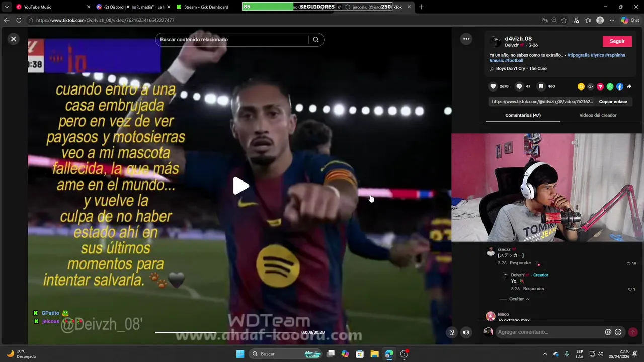Go back with the browser back arrow
Viewport: 644px width, 362px height.
coord(7,20)
